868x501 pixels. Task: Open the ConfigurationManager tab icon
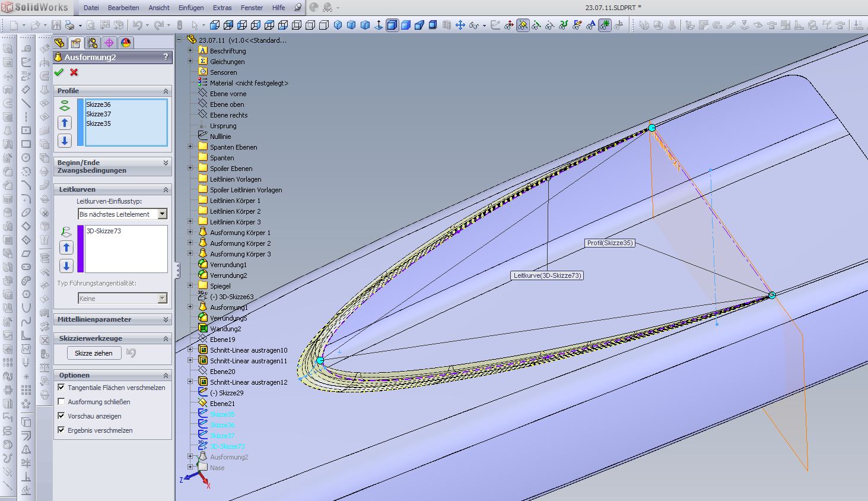coord(93,43)
